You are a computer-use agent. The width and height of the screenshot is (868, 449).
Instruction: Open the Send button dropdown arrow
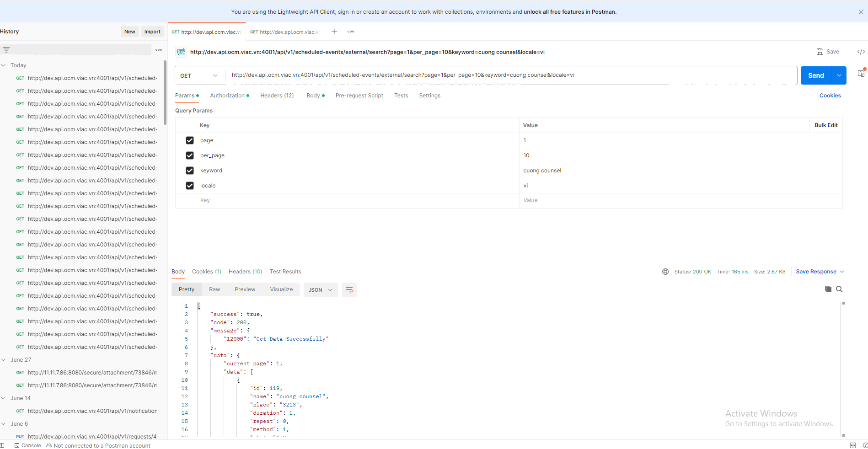(839, 75)
